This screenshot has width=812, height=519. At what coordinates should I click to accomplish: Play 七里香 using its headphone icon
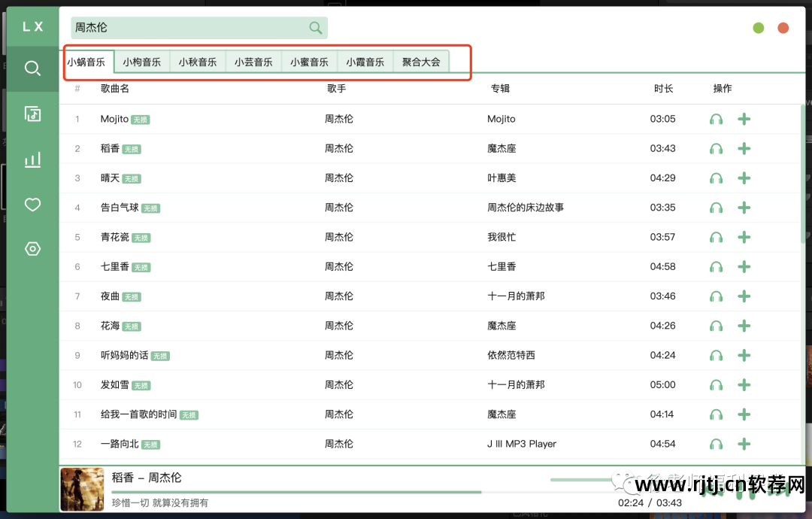pos(715,266)
